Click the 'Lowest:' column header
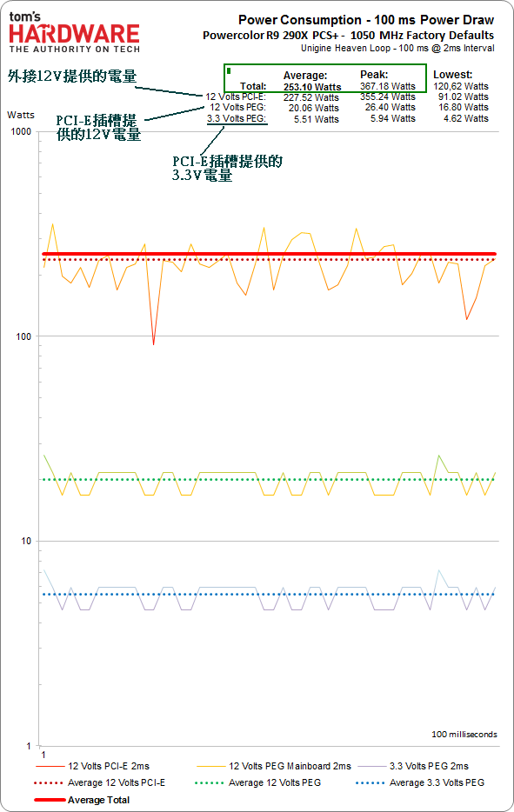The width and height of the screenshot is (514, 812). click(x=453, y=75)
